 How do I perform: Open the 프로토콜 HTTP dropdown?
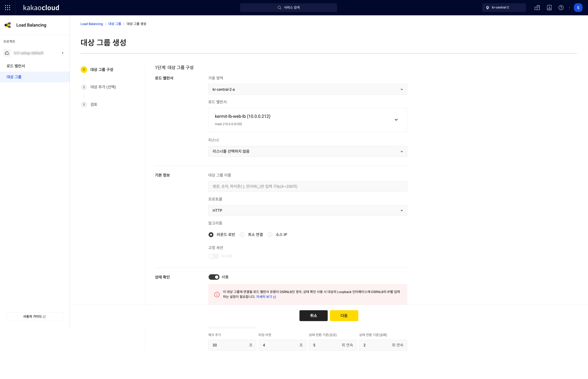[x=308, y=210]
